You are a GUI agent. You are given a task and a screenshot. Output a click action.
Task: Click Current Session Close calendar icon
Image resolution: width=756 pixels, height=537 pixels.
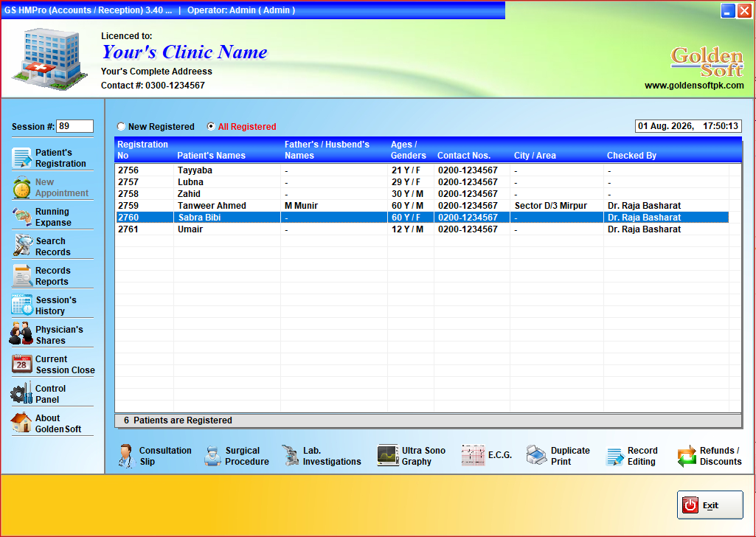(22, 364)
